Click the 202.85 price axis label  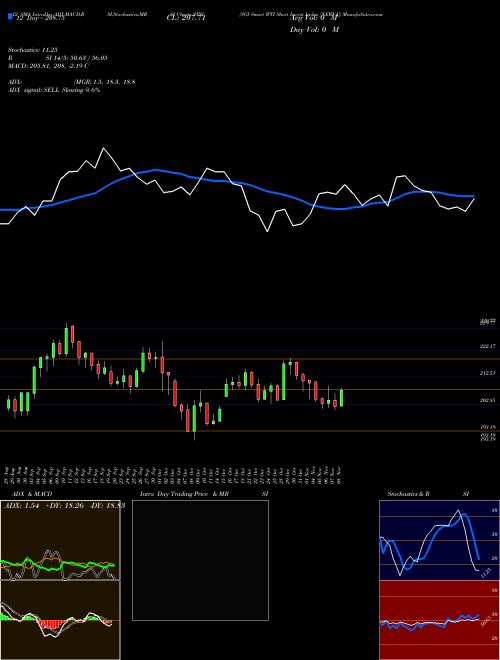pyautogui.click(x=488, y=400)
